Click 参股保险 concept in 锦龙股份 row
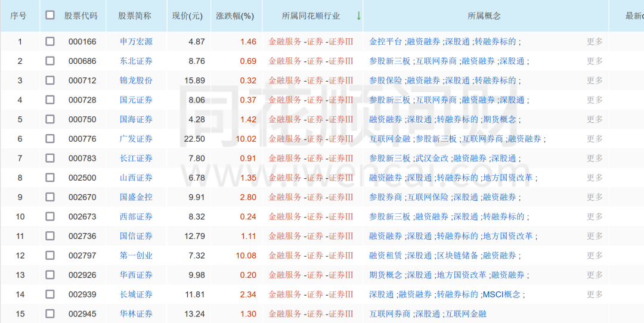The width and height of the screenshot is (644, 323). pyautogui.click(x=386, y=80)
